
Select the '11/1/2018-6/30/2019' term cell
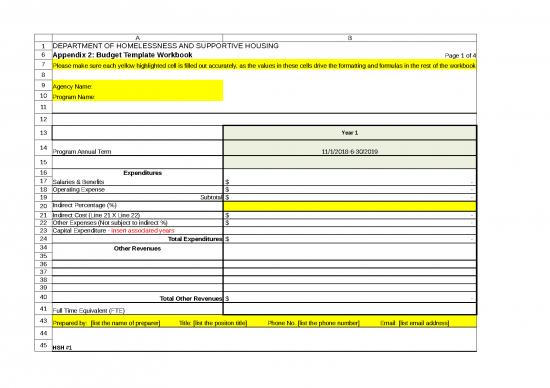tap(350, 148)
